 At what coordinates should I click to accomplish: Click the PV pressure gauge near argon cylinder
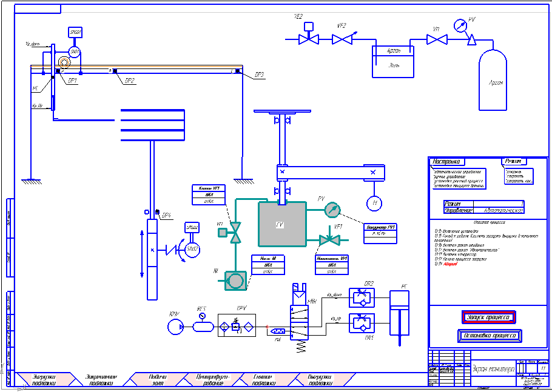[460, 25]
